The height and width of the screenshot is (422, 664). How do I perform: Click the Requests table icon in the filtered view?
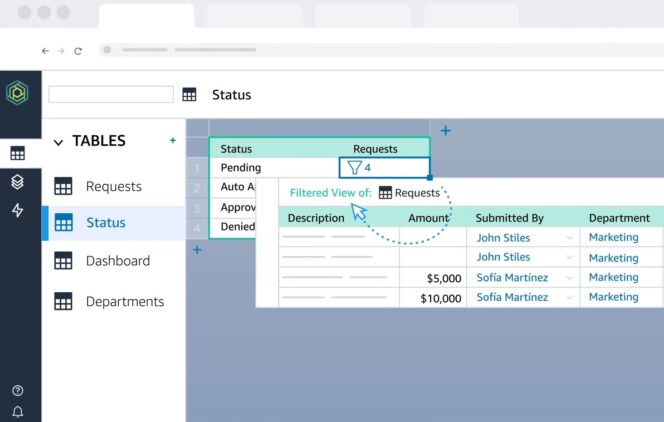coord(385,193)
